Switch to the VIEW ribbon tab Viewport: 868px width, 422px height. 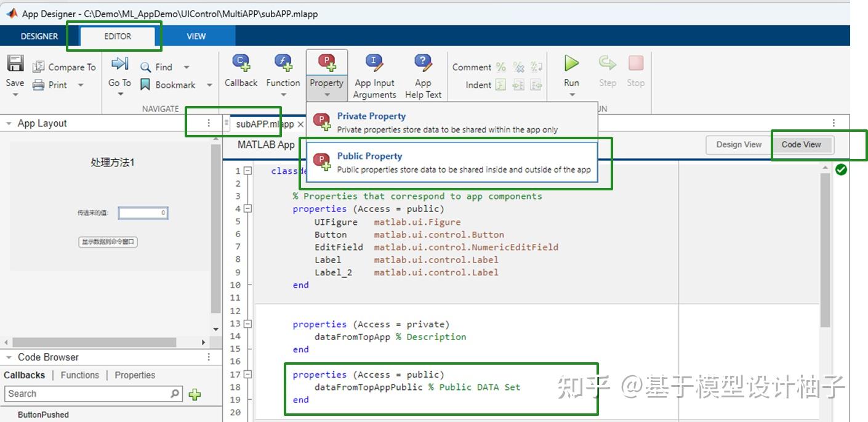[x=196, y=36]
